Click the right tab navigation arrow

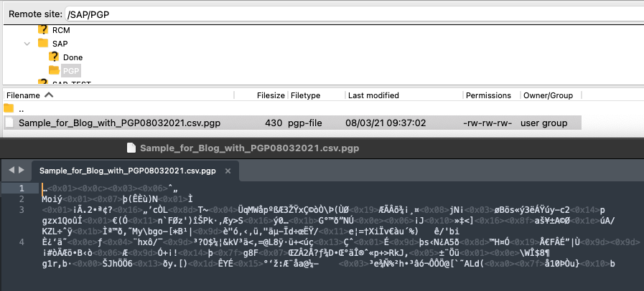[x=21, y=170]
